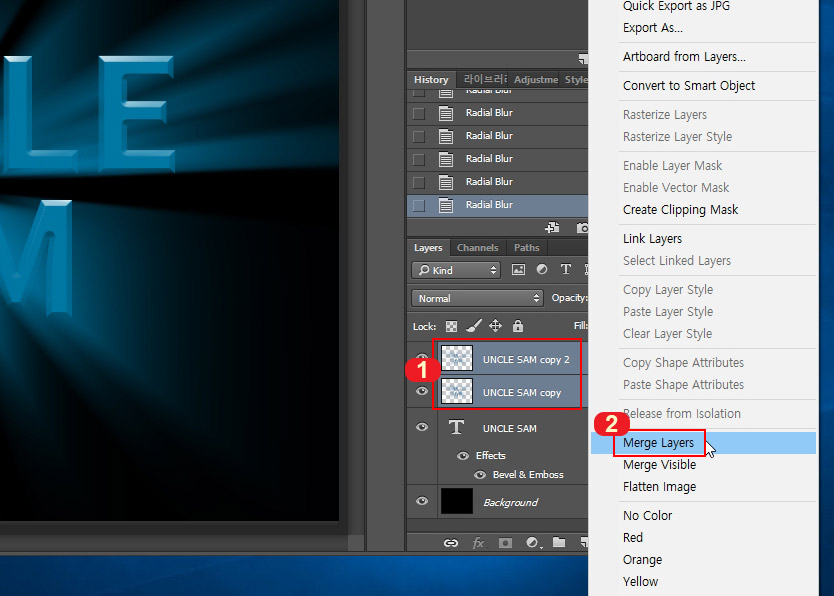This screenshot has height=596, width=834.
Task: Filter layers by pixel layers icon
Action: pyautogui.click(x=518, y=270)
